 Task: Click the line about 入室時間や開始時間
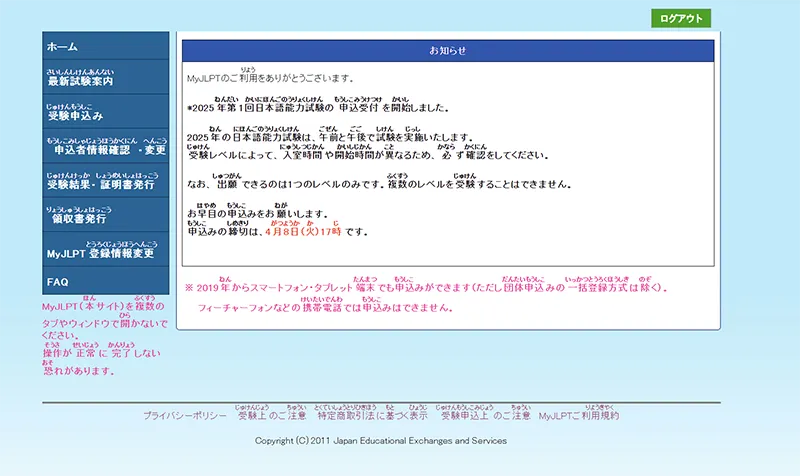(x=368, y=155)
